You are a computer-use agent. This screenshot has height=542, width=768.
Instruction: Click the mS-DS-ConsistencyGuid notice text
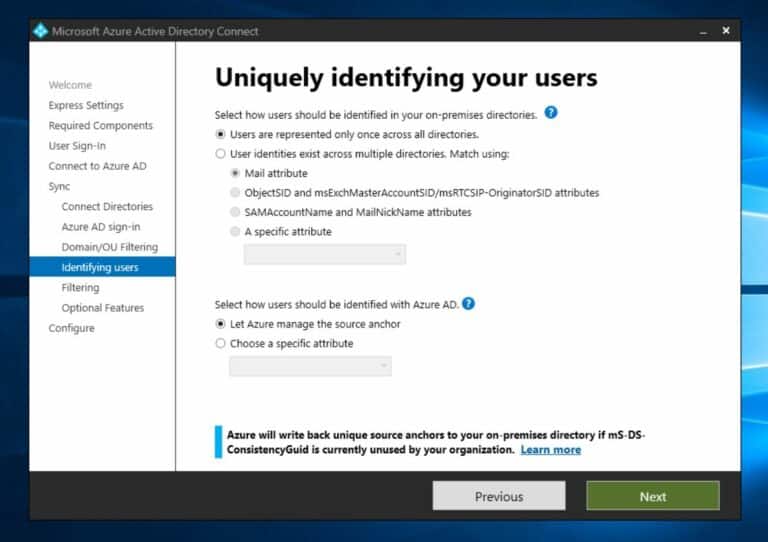click(x=436, y=442)
